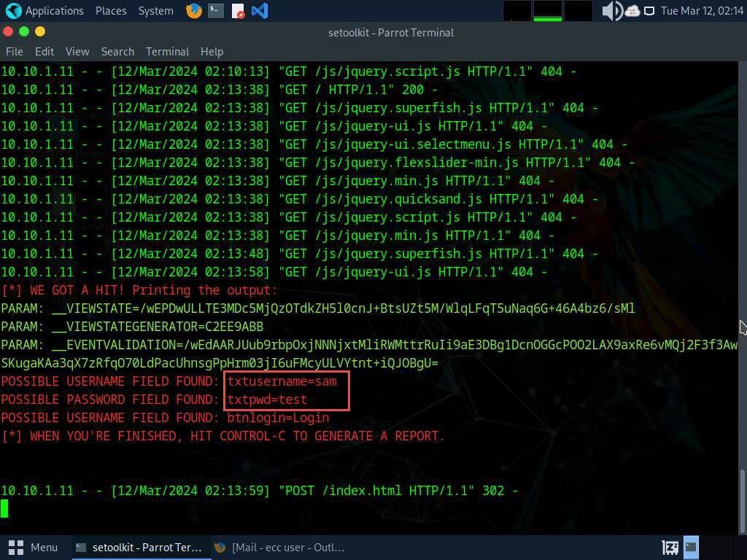The height and width of the screenshot is (560, 747).
Task: Click the terminal vertical scrollbar handle
Action: point(741,492)
